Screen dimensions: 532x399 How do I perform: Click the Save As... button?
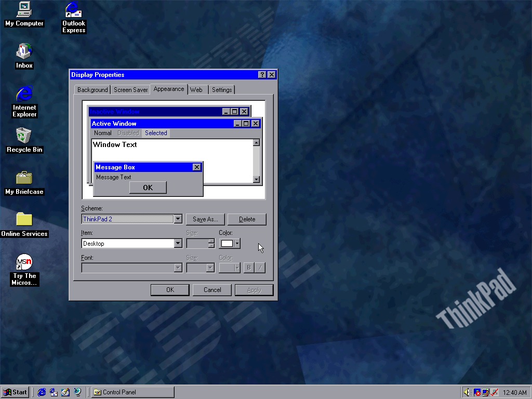pos(205,219)
